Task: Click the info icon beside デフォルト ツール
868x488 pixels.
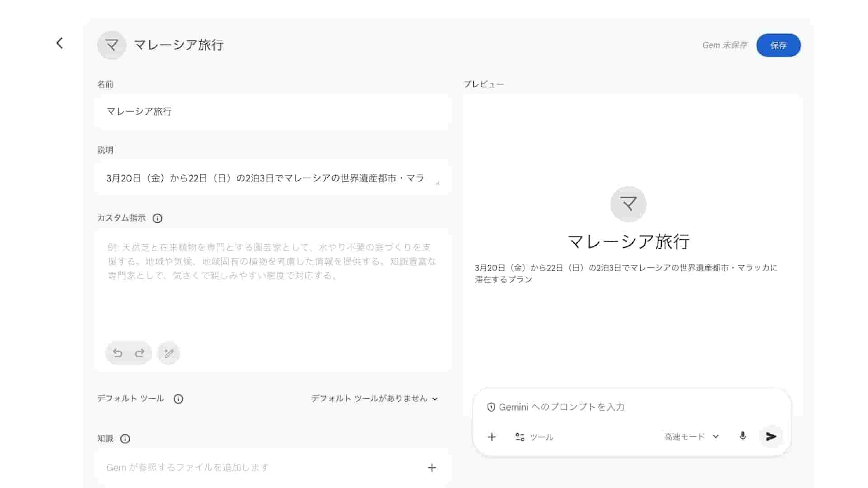Action: (x=178, y=399)
